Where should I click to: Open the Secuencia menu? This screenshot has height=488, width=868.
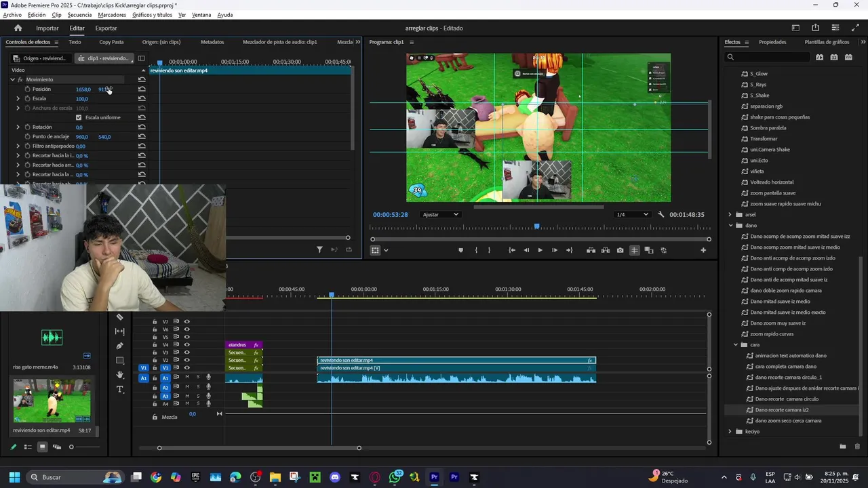click(x=79, y=15)
